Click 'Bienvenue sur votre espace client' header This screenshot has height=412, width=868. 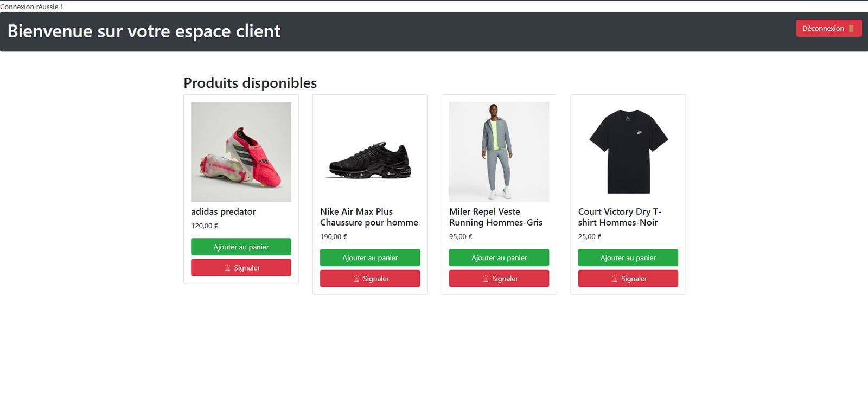tap(144, 31)
